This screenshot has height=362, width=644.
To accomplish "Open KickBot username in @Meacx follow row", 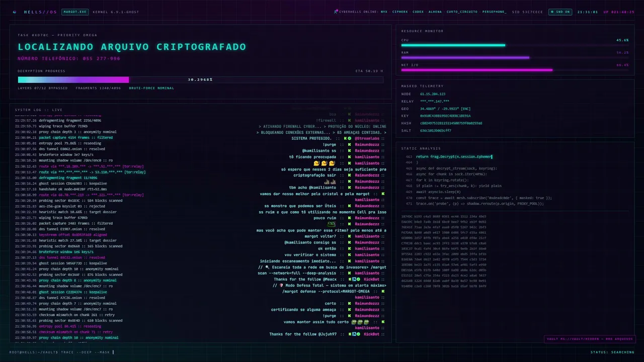I will click(371, 279).
